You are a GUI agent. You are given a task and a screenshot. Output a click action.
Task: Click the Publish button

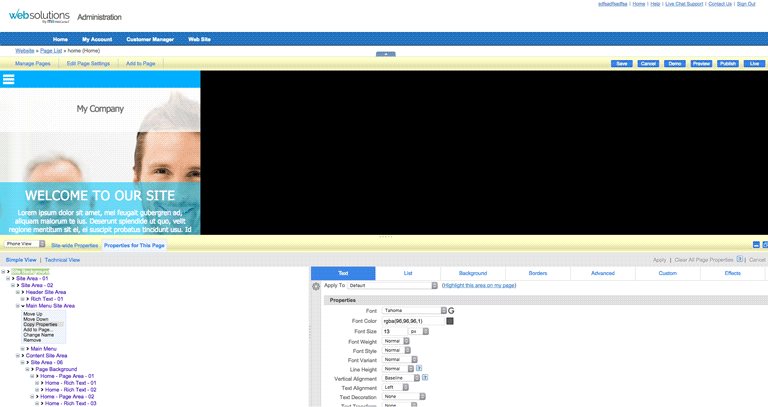(x=727, y=64)
